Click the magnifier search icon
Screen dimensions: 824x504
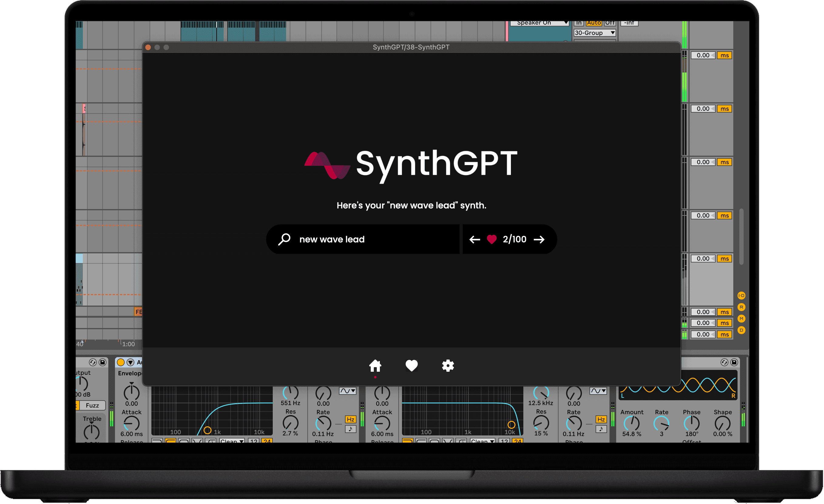pos(284,239)
